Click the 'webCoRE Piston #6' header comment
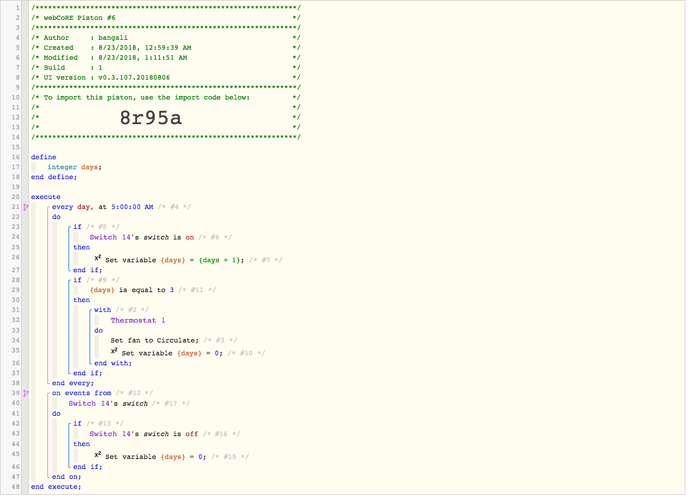 [x=79, y=18]
